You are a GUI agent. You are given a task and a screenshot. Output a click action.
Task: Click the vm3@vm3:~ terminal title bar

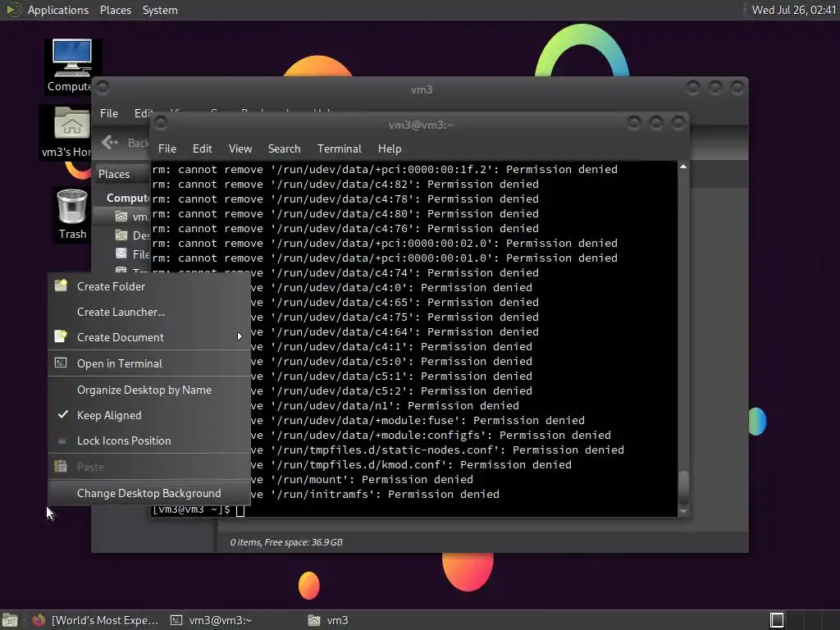click(420, 125)
